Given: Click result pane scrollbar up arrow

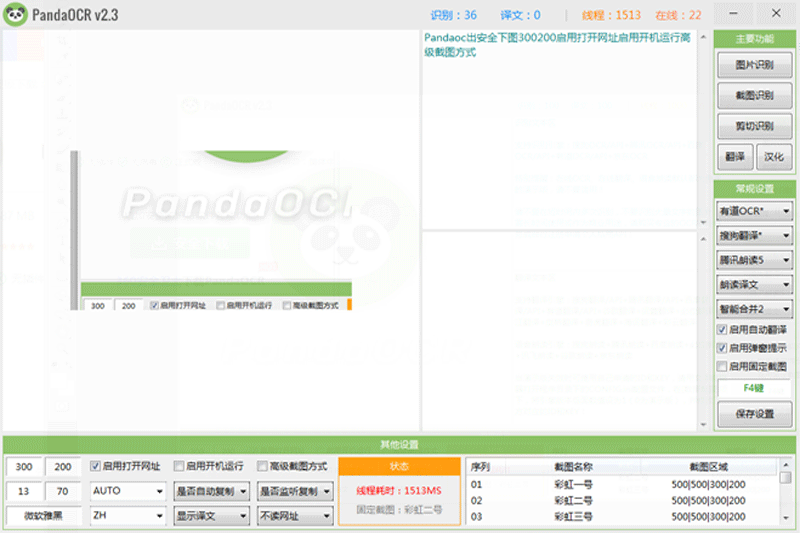Looking at the screenshot, I should [704, 37].
